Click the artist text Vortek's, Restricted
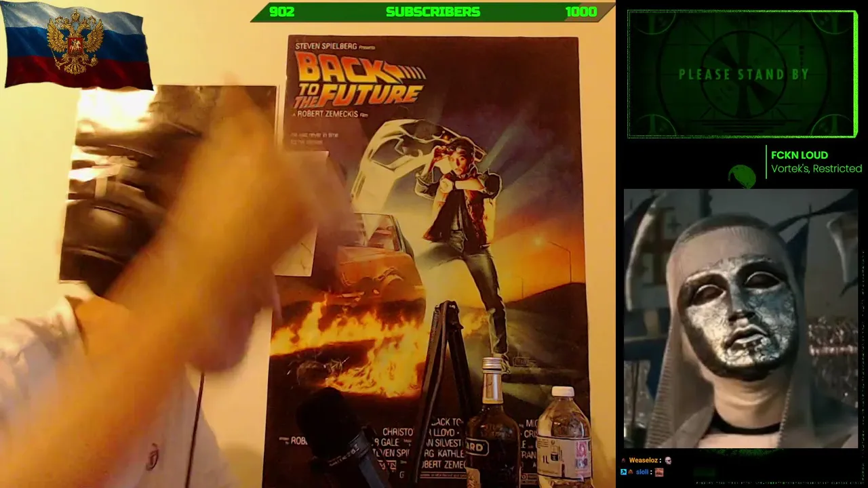This screenshot has height=488, width=868. [816, 169]
